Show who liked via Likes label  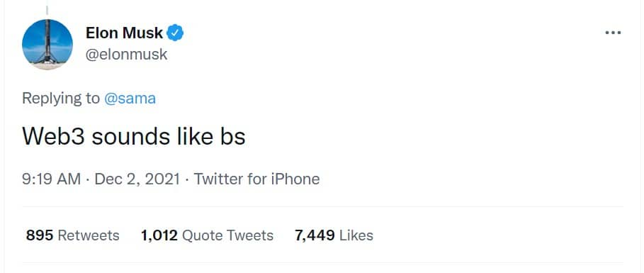pos(356,235)
